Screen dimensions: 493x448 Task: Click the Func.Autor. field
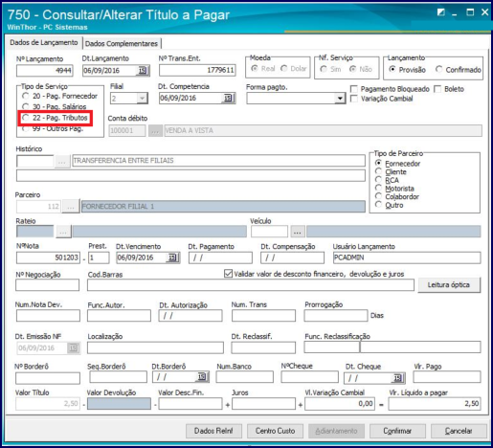pos(119,316)
